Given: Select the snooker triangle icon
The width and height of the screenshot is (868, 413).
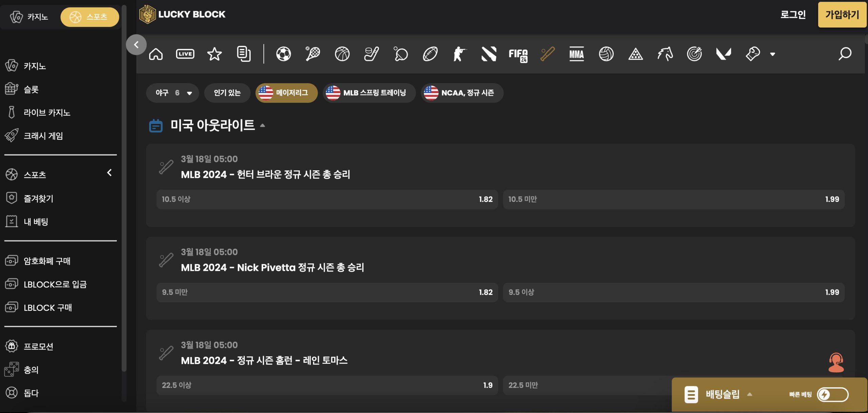Looking at the screenshot, I should tap(635, 54).
